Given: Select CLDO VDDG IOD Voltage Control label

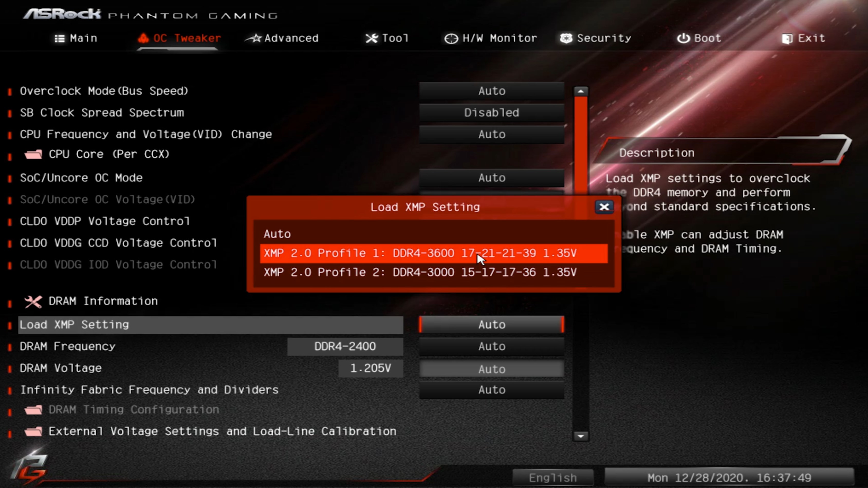Looking at the screenshot, I should tap(118, 265).
